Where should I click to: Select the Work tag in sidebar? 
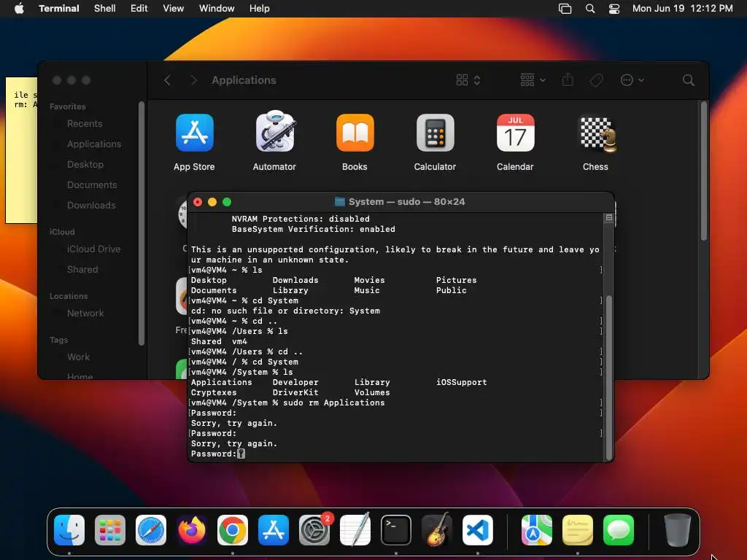point(79,357)
